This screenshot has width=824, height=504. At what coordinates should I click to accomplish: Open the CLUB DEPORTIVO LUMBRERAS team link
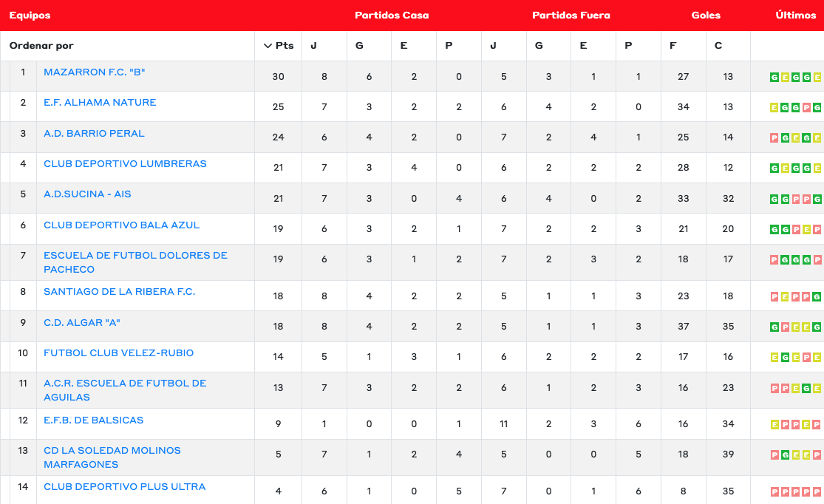click(x=125, y=163)
